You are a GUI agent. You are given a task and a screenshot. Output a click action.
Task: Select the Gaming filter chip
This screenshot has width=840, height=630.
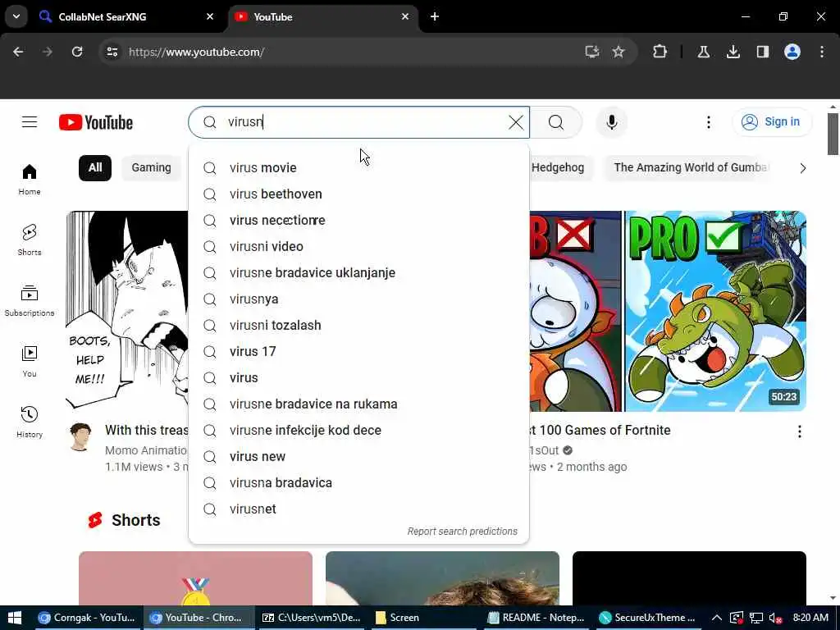click(152, 167)
